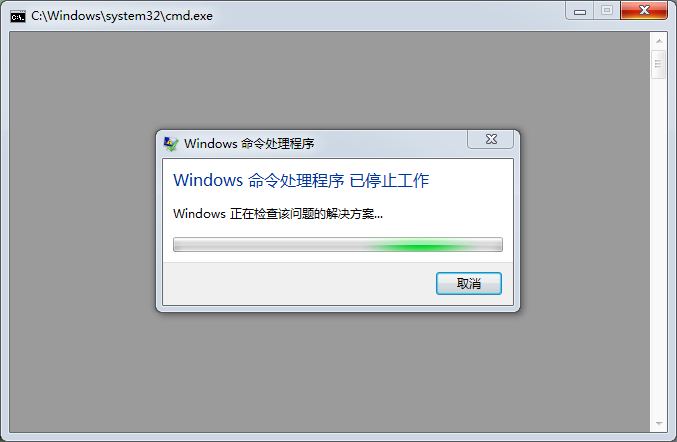Minimize the cmd.exe window
677x442 pixels.
pyautogui.click(x=579, y=10)
